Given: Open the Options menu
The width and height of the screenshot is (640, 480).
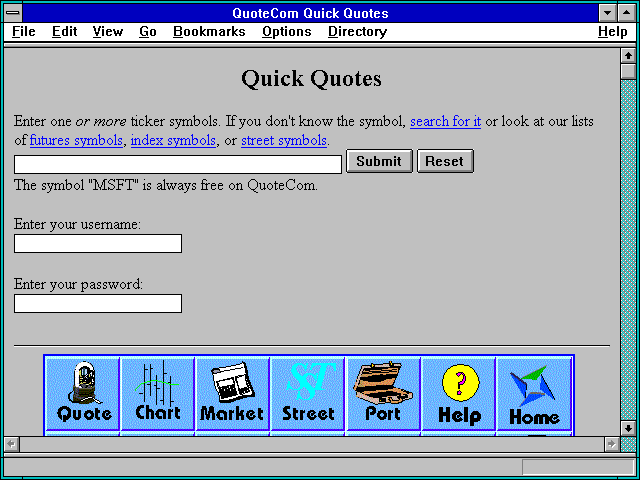Looking at the screenshot, I should click(287, 31).
